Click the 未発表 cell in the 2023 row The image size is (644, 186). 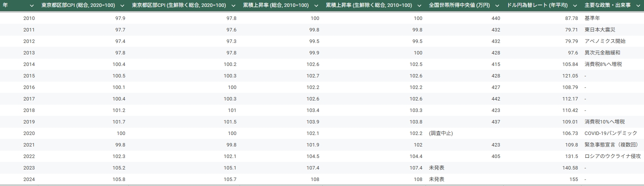pyautogui.click(x=437, y=168)
